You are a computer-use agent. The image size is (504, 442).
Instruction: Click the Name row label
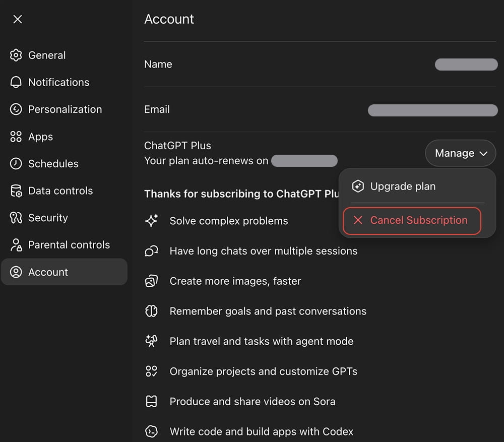coord(158,65)
